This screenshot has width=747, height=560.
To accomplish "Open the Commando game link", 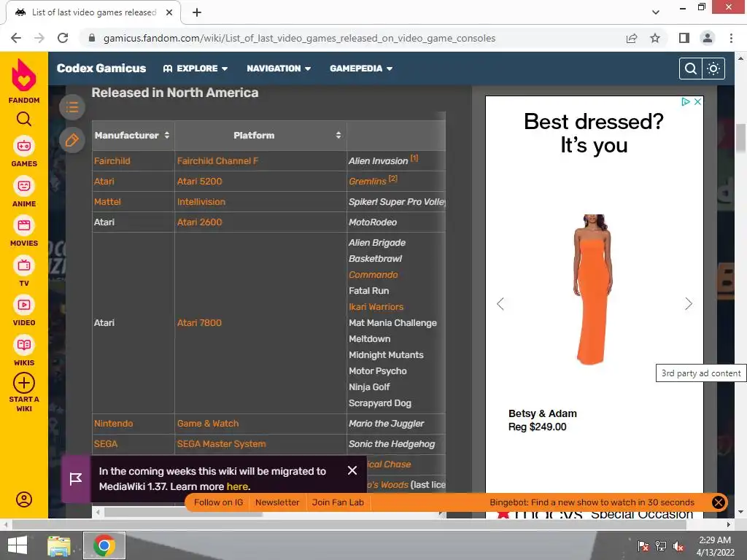I will pyautogui.click(x=373, y=275).
